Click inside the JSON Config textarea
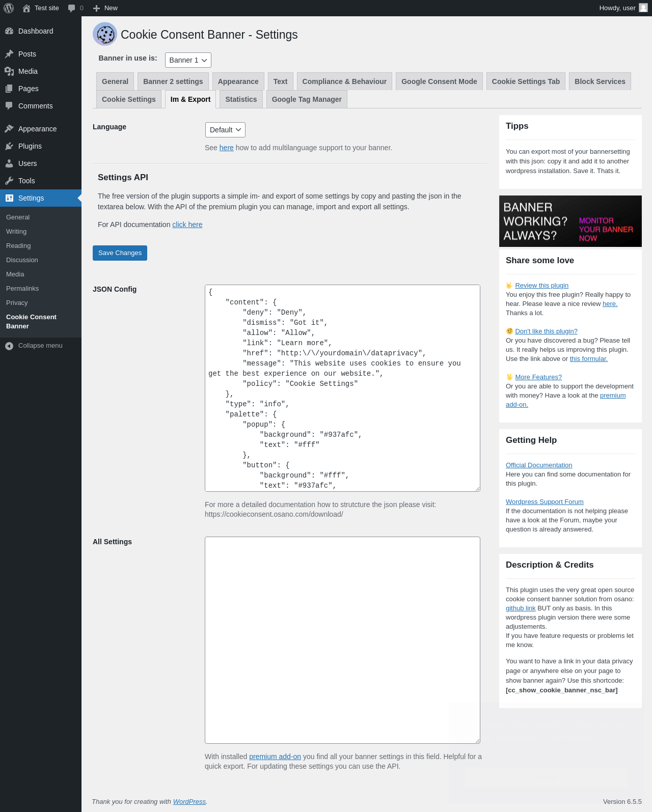Screen dimensions: 652x812 pyautogui.click(x=342, y=388)
